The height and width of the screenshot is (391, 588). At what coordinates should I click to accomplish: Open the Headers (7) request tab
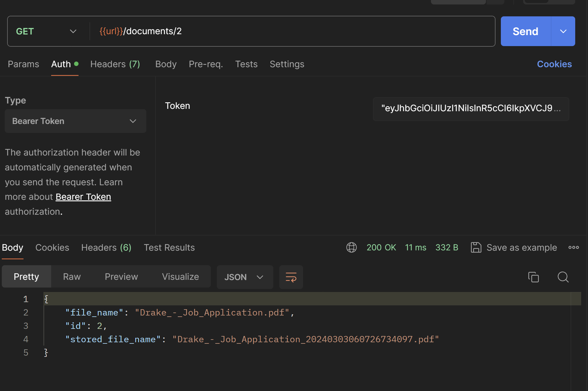[x=115, y=64]
